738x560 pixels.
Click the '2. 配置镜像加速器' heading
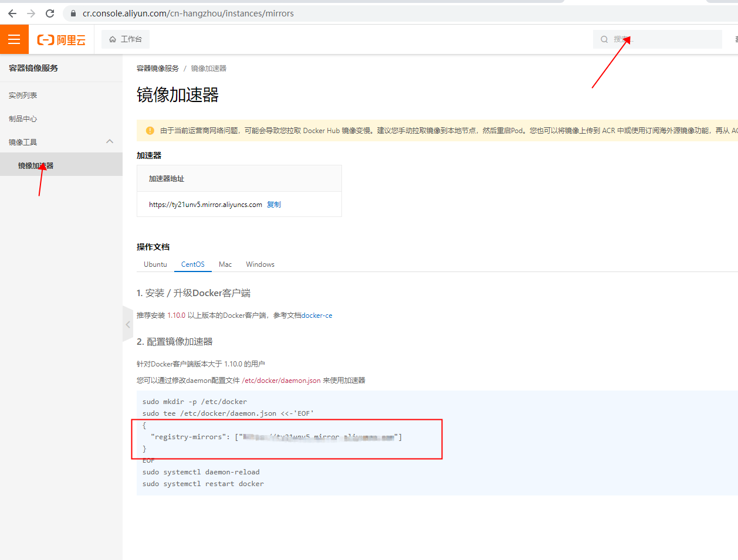tap(175, 341)
